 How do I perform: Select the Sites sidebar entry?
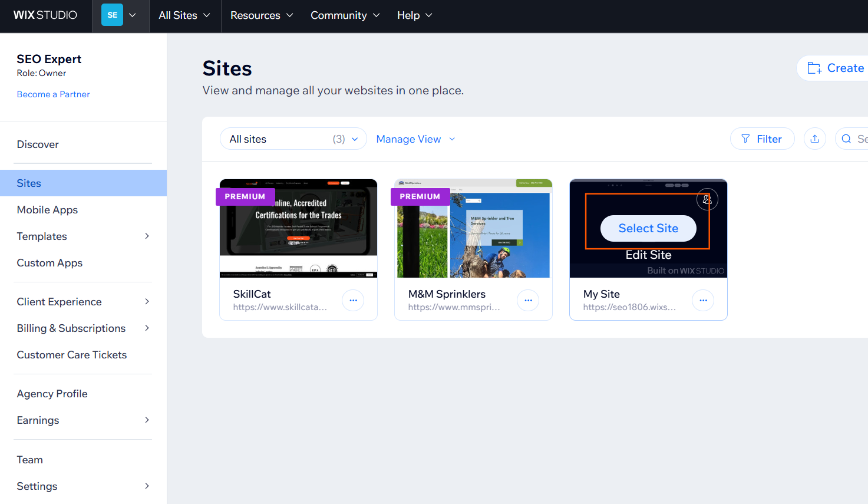pos(29,183)
